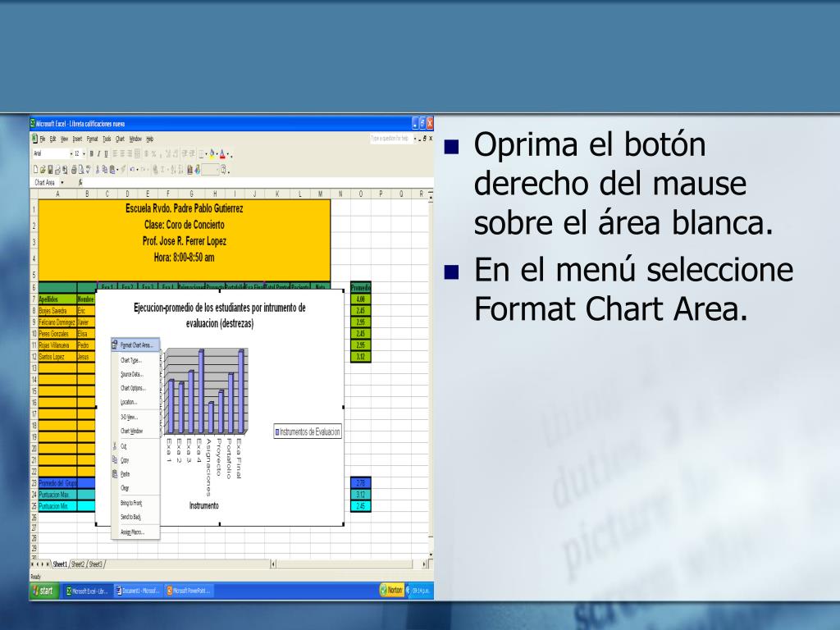Open the Chart menu in menu bar

120,139
